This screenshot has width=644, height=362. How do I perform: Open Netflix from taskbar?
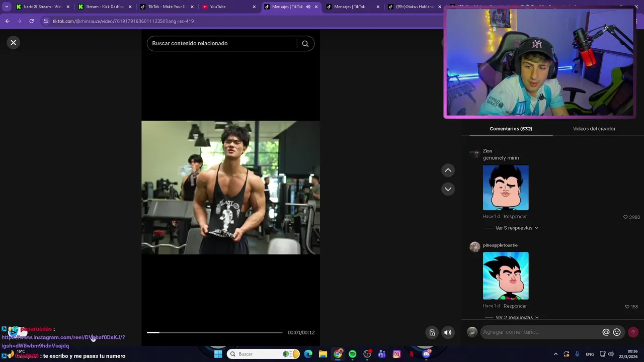[x=412, y=354]
